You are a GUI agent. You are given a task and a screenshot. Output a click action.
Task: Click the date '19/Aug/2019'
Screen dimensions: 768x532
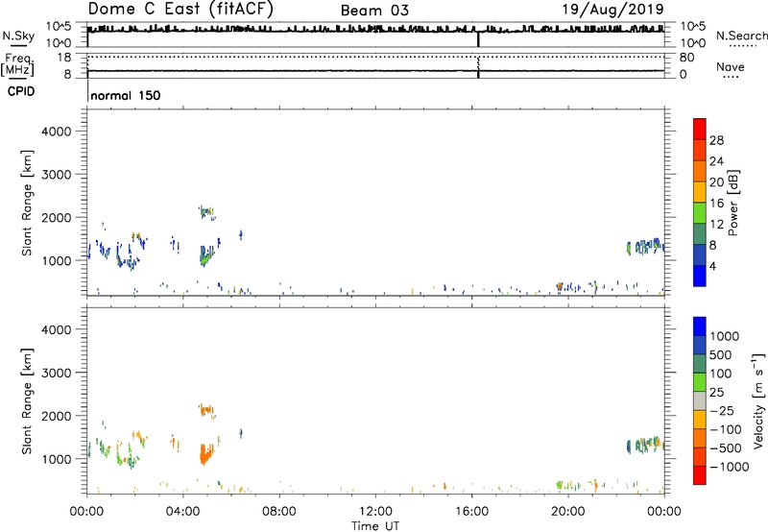(x=612, y=9)
